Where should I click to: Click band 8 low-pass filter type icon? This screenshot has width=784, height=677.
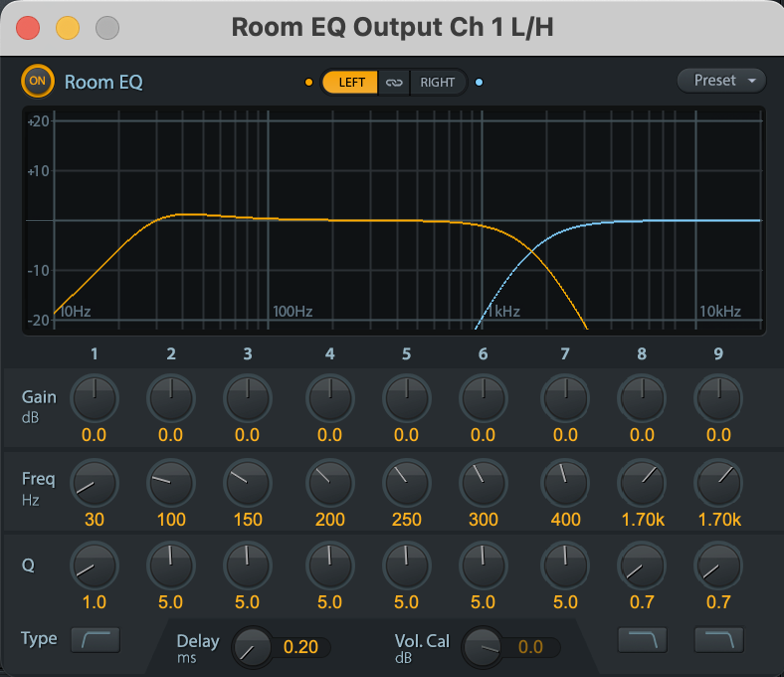(642, 639)
